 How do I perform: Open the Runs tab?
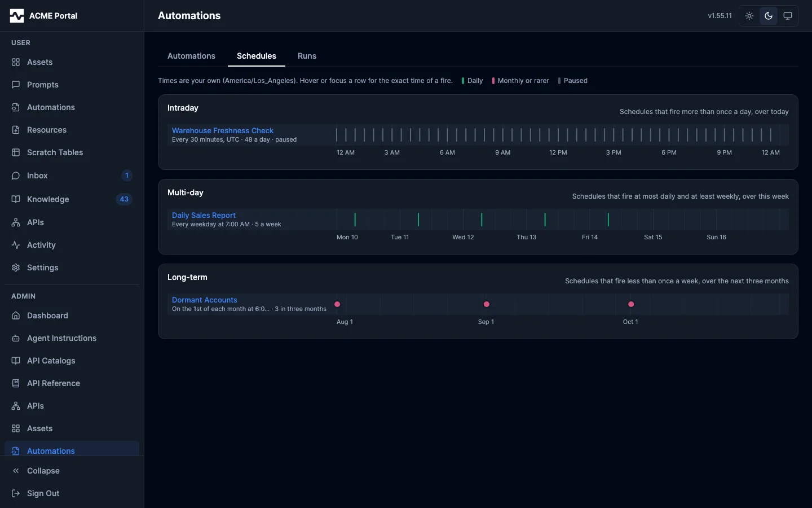(307, 56)
